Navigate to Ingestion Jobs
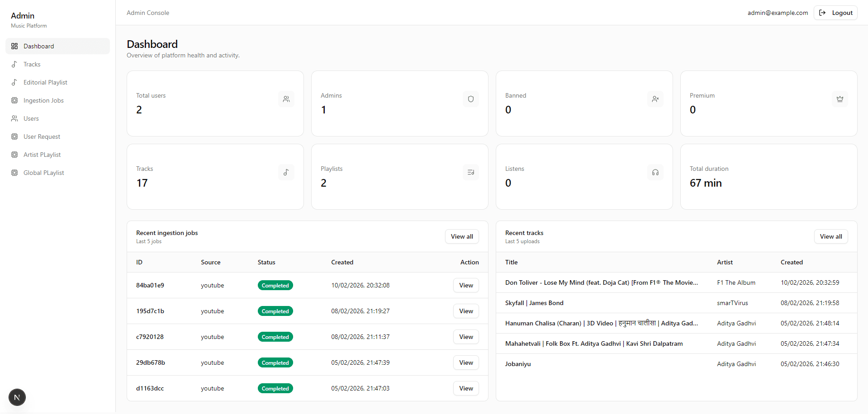Viewport: 868px width, 414px height. coord(57,100)
